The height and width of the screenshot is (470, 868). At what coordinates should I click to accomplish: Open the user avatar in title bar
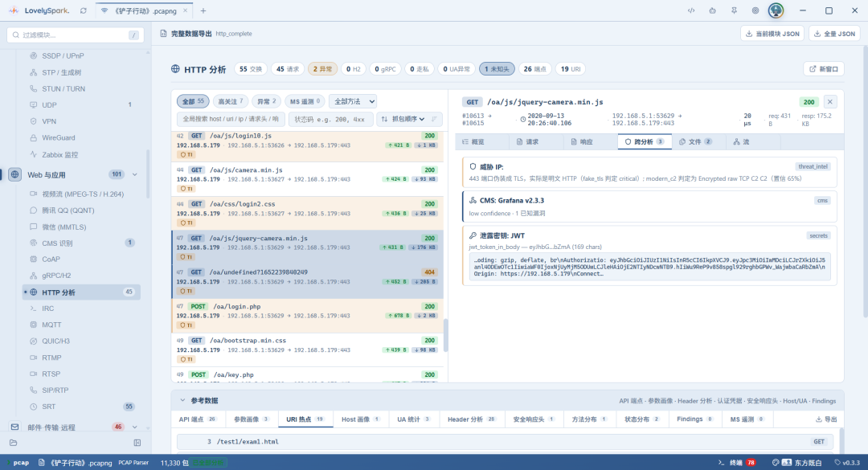(x=776, y=10)
